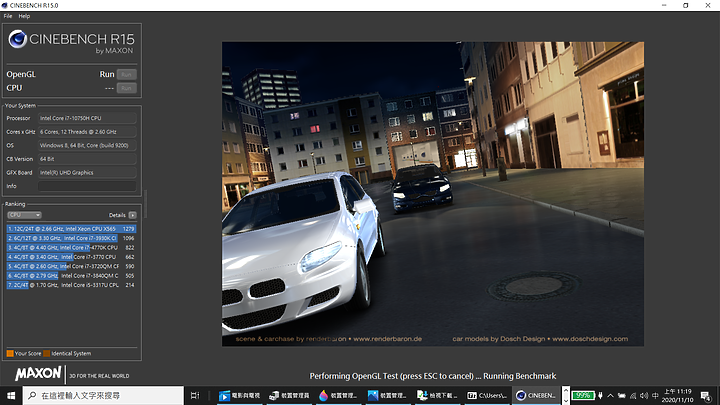Viewport: 720px width, 405px height.
Task: Click the CPU Run button
Action: pyautogui.click(x=126, y=88)
